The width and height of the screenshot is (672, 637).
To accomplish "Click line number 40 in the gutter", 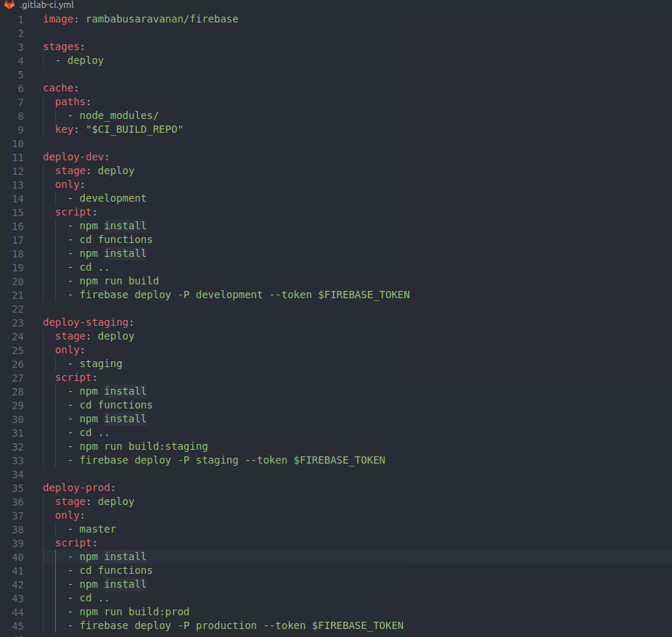I will point(17,556).
